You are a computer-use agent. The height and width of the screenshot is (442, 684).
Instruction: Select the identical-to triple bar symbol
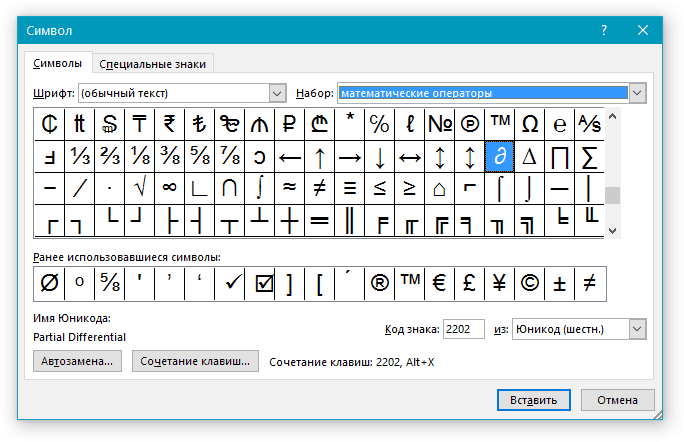point(350,188)
